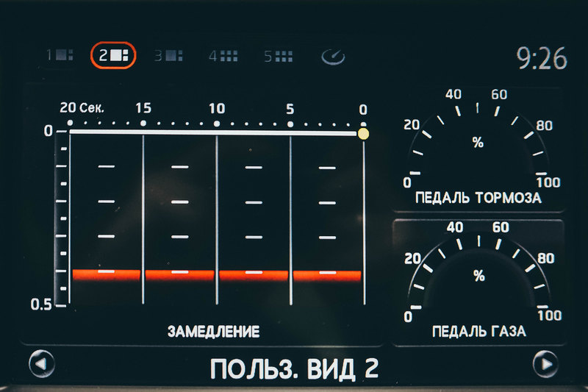
Task: Open the speedometer gauge view icon
Action: coord(333,57)
